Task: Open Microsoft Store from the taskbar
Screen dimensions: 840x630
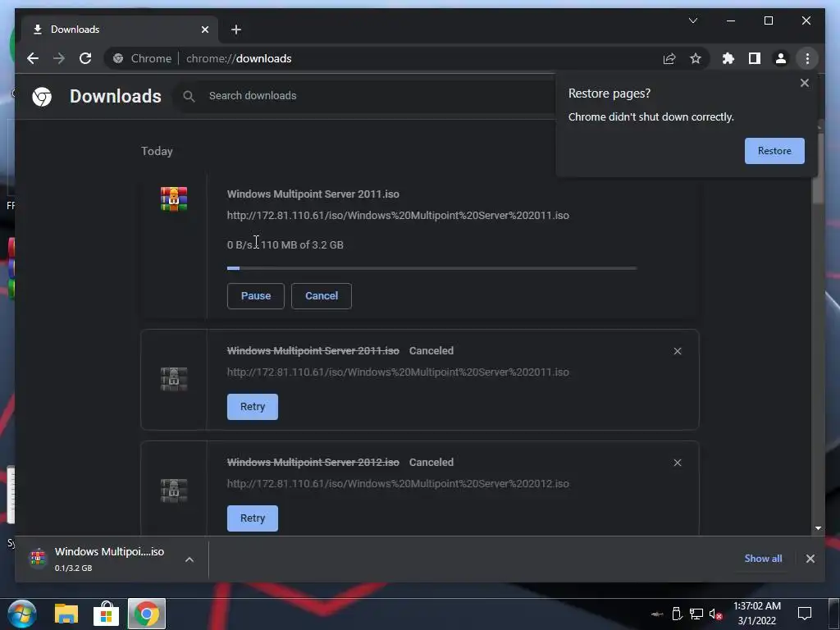Action: [106, 614]
